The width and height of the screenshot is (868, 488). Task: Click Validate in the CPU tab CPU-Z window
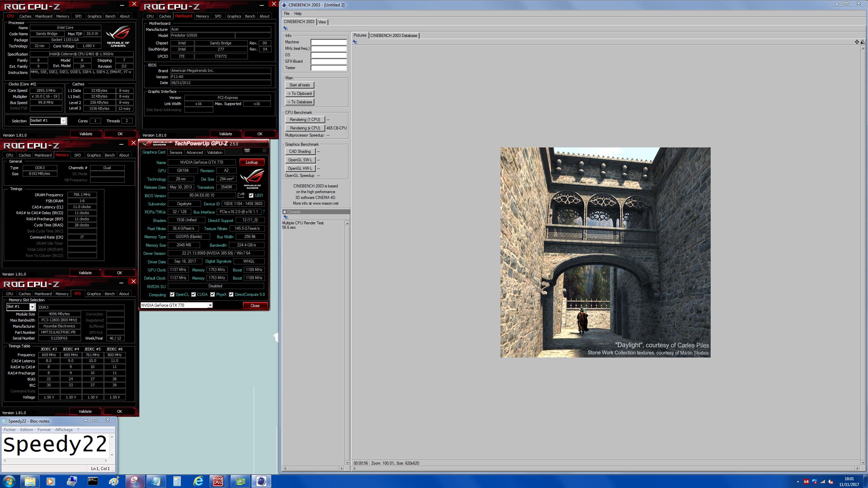click(86, 134)
